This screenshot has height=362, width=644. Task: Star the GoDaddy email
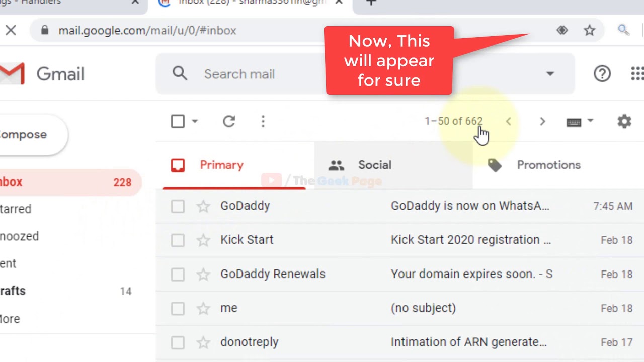[x=203, y=206]
